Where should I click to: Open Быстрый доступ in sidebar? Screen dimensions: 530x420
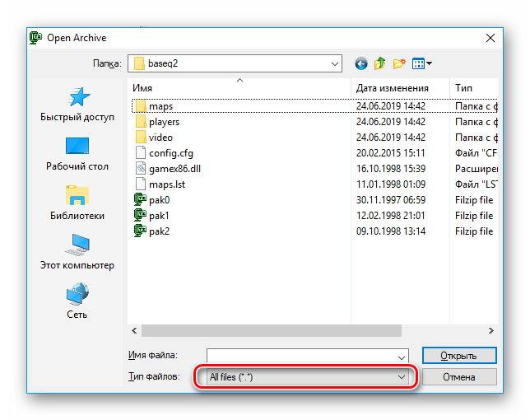(x=77, y=105)
